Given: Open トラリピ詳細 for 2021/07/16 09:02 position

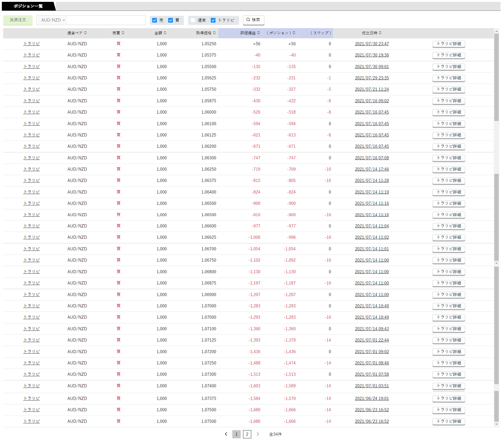Looking at the screenshot, I should [449, 101].
